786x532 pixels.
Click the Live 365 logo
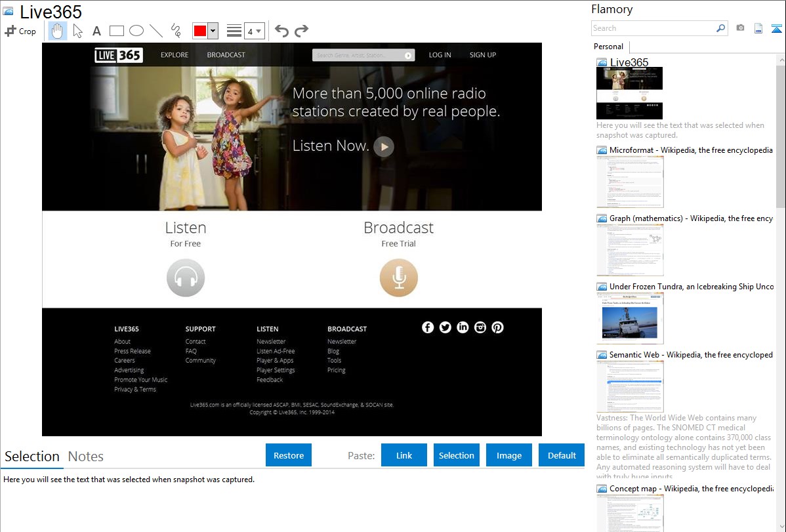(x=119, y=55)
